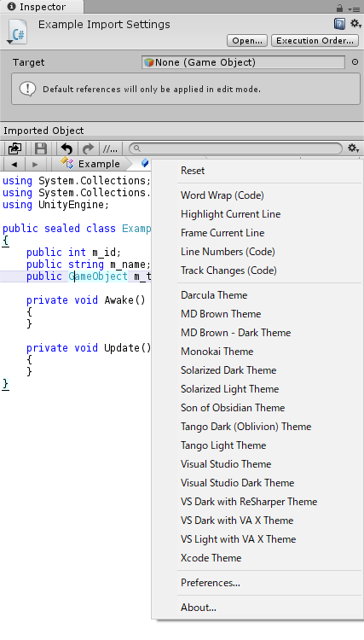Click the Open... button
The height and width of the screenshot is (640, 364).
pyautogui.click(x=247, y=41)
